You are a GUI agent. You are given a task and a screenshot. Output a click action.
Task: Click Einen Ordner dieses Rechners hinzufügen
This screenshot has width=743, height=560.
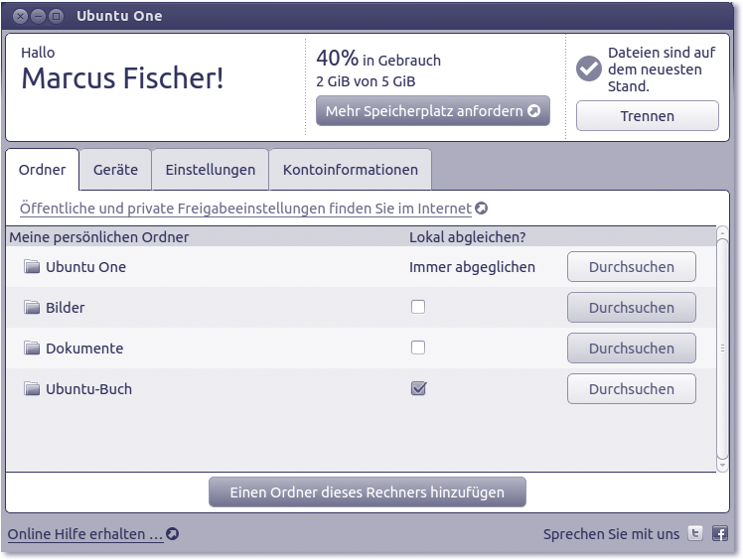[367, 492]
